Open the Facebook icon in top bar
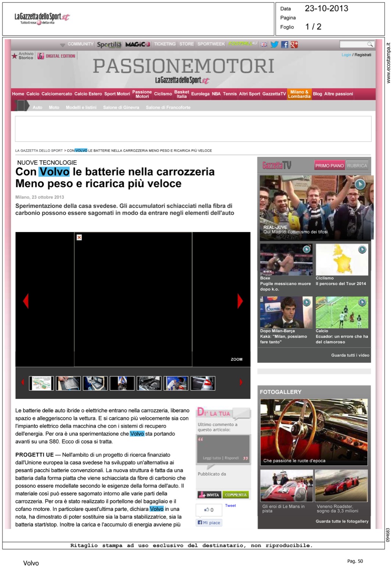Viewport: 392px width, 568px height. [x=285, y=44]
